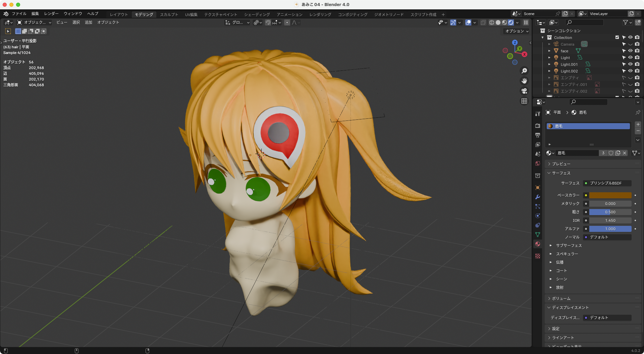Image resolution: width=644 pixels, height=354 pixels.
Task: Open the ヘルプ menu
Action: pyautogui.click(x=93, y=14)
